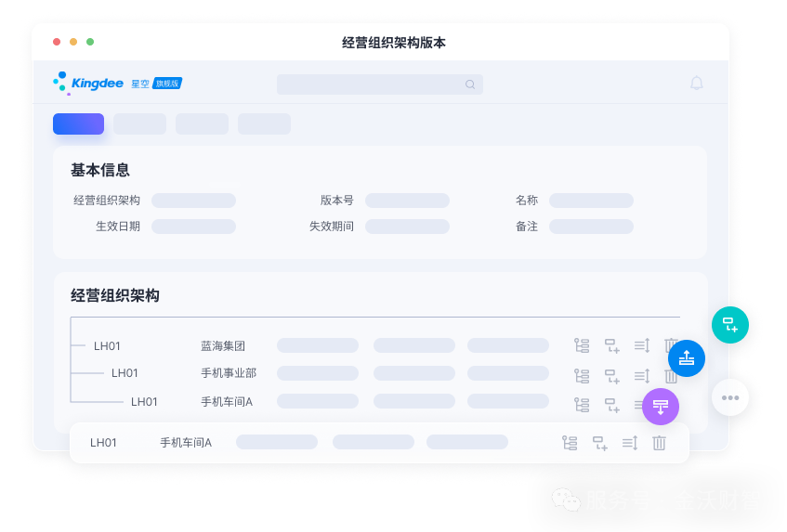Click add child icon in 蓝海集团 row
The width and height of the screenshot is (787, 532).
(611, 345)
